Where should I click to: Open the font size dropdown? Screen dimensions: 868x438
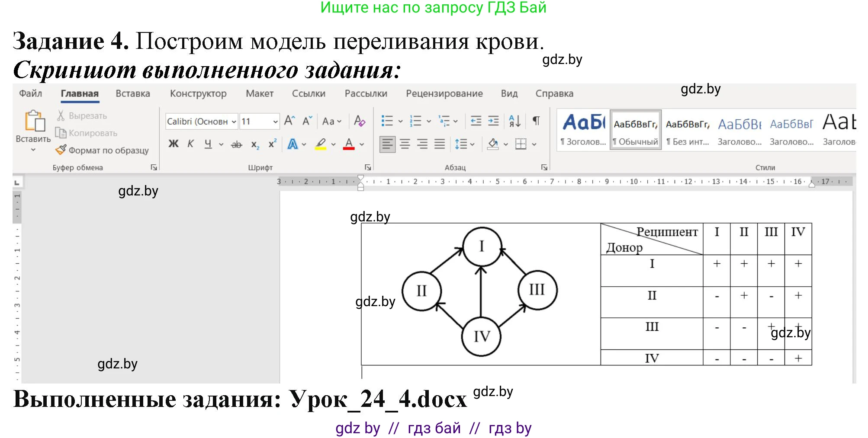point(276,121)
